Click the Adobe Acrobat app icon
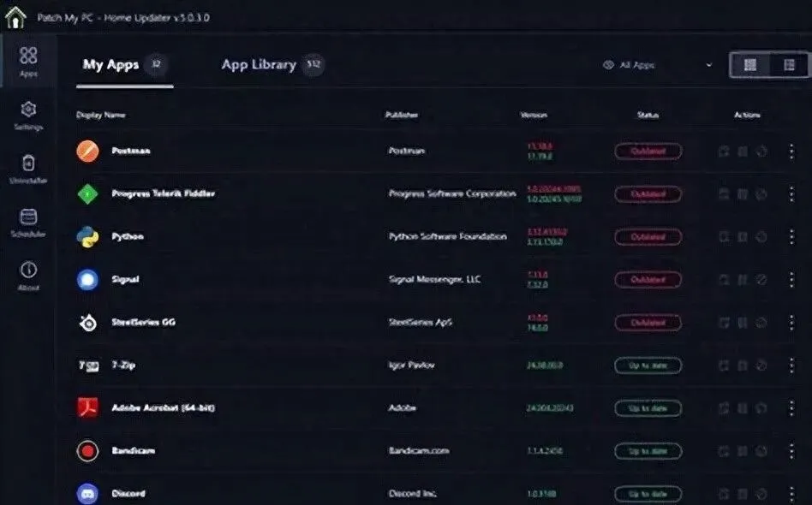 [87, 408]
